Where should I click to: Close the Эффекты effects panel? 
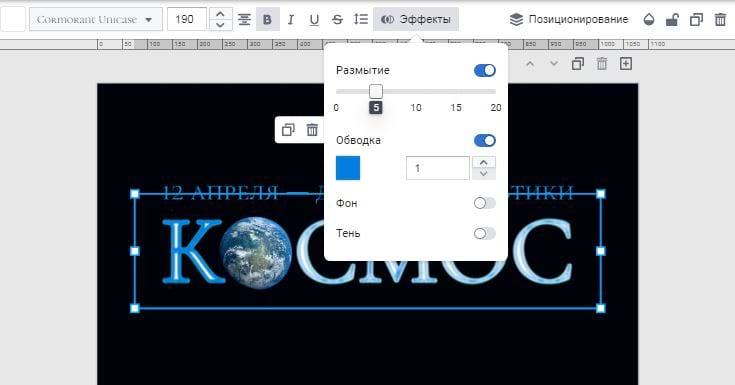tap(416, 19)
